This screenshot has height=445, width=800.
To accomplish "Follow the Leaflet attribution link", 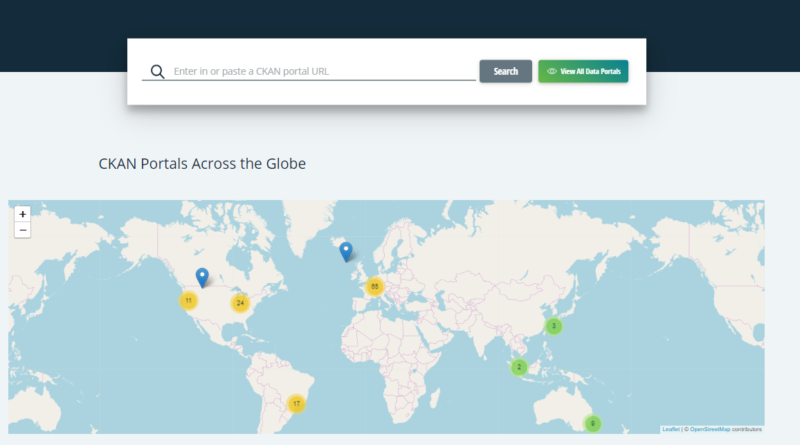I will tap(670, 429).
